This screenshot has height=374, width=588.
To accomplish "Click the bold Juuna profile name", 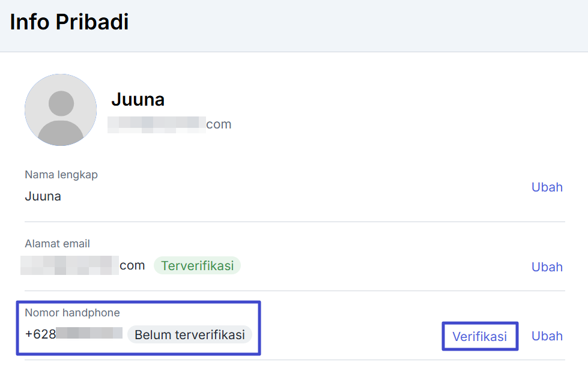I will click(x=138, y=99).
